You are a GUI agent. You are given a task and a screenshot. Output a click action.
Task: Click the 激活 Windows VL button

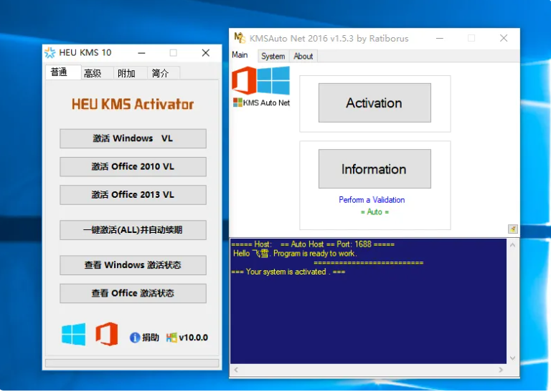[133, 138]
